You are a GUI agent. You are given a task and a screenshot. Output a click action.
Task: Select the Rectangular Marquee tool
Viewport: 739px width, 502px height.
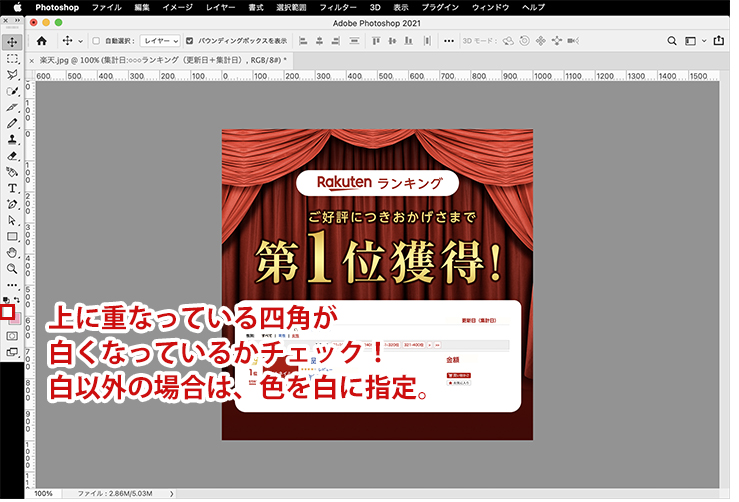click(x=12, y=58)
